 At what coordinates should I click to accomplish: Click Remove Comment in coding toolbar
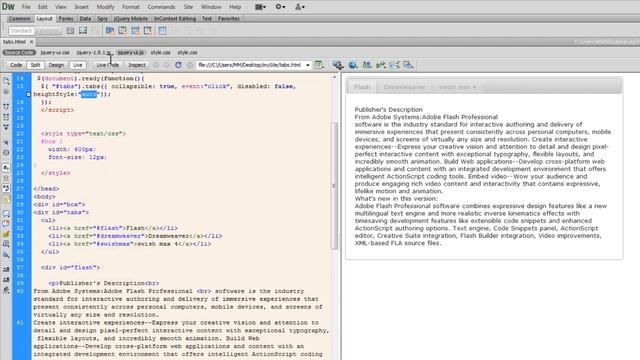click(x=6, y=223)
